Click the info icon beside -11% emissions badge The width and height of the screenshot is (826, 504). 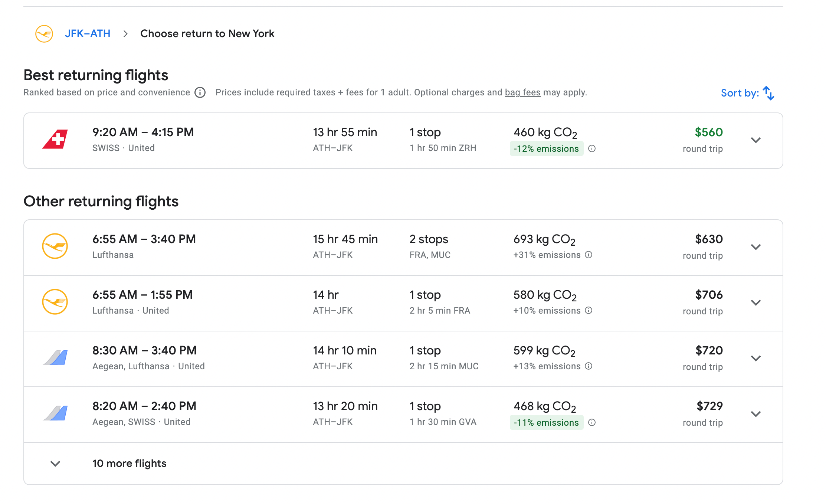(592, 423)
